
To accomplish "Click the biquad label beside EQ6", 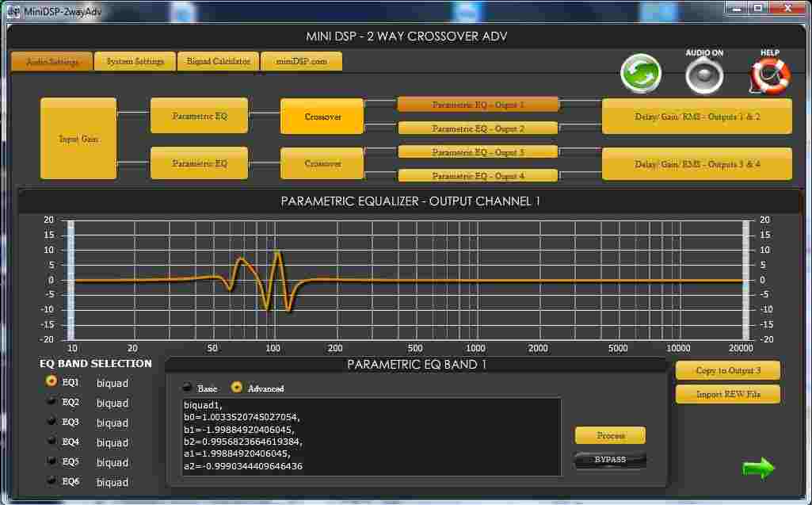I will click(112, 482).
